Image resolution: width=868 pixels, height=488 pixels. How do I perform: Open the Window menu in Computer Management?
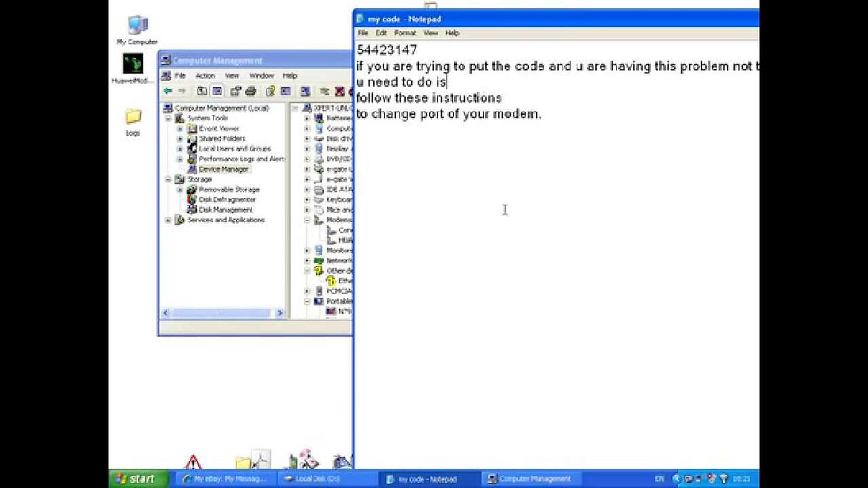(x=260, y=76)
